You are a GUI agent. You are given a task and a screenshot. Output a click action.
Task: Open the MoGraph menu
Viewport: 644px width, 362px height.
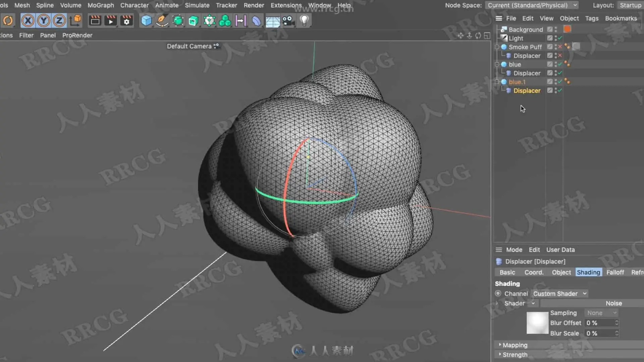click(101, 5)
